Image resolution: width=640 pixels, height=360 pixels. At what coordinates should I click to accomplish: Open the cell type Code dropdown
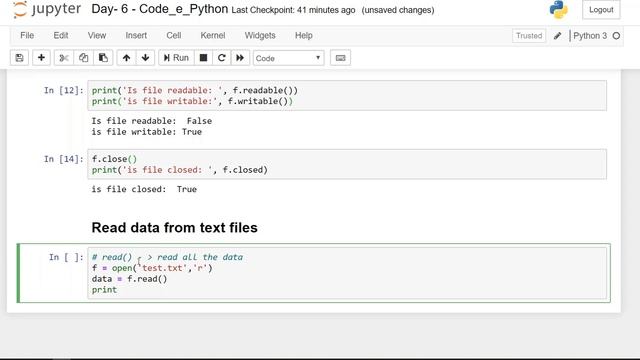(x=289, y=58)
